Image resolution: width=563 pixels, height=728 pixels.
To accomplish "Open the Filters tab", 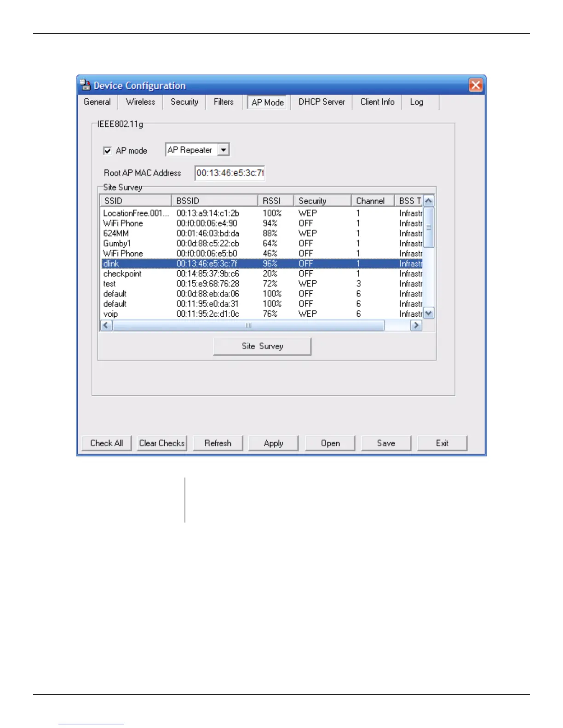I will tap(224, 102).
